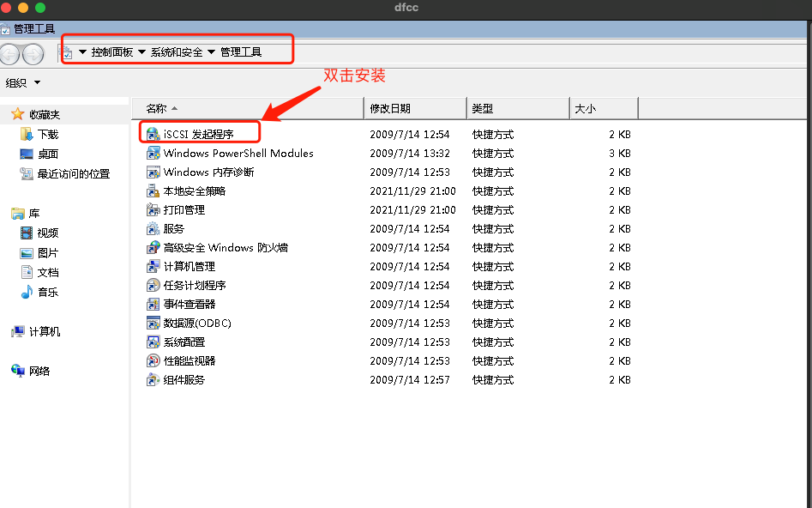Click the Windows PowerShell Modules icon
This screenshot has width=812, height=508.
coord(153,153)
